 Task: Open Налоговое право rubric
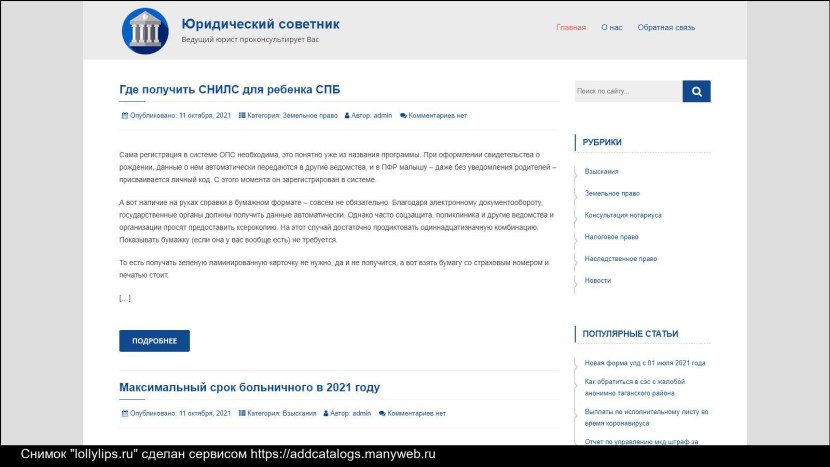click(x=611, y=237)
